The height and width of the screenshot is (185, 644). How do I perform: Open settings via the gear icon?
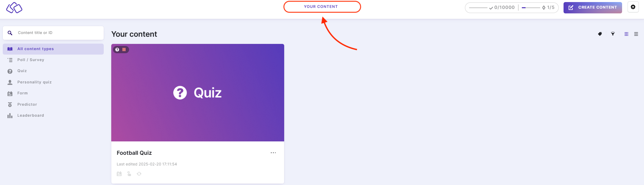tap(633, 7)
